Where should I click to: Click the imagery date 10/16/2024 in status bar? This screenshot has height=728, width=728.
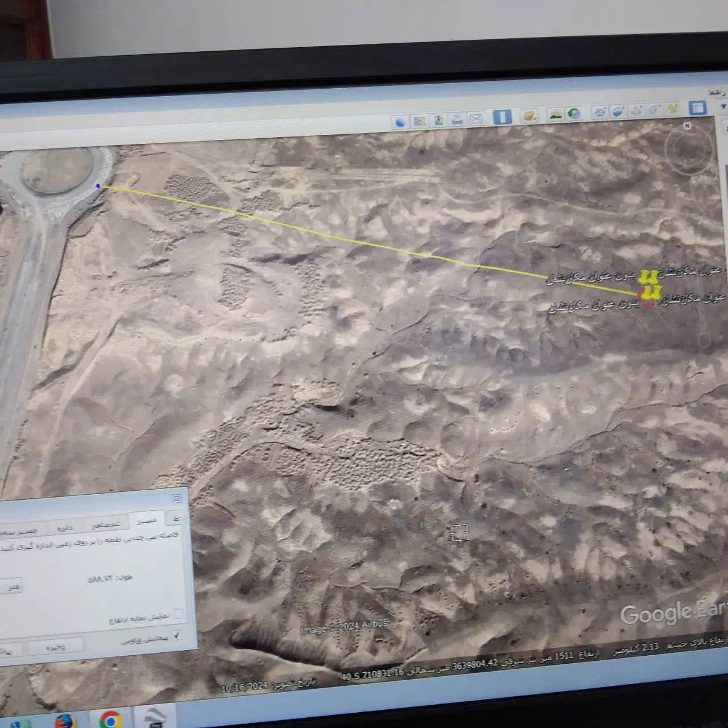coord(243,686)
